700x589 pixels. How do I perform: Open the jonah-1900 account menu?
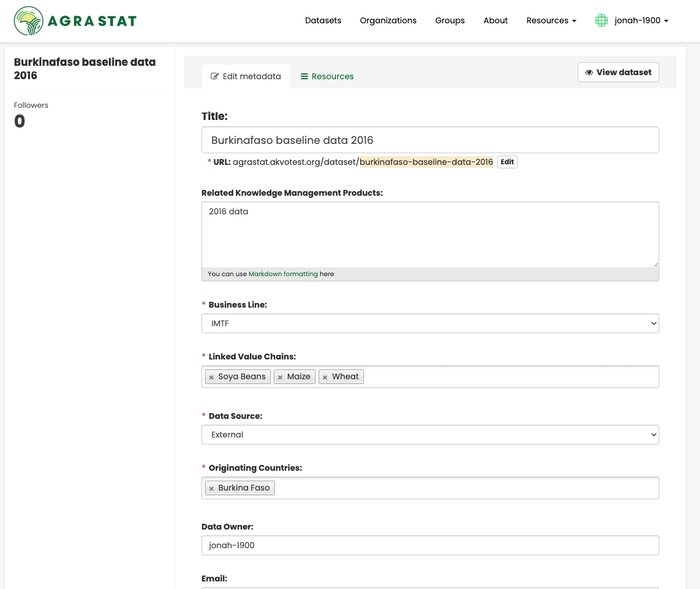(x=641, y=20)
